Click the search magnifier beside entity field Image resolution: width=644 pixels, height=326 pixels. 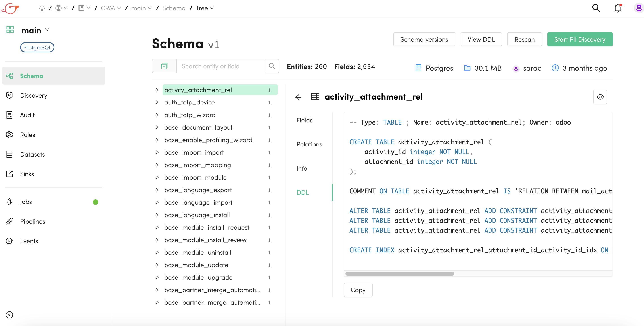[x=272, y=66]
